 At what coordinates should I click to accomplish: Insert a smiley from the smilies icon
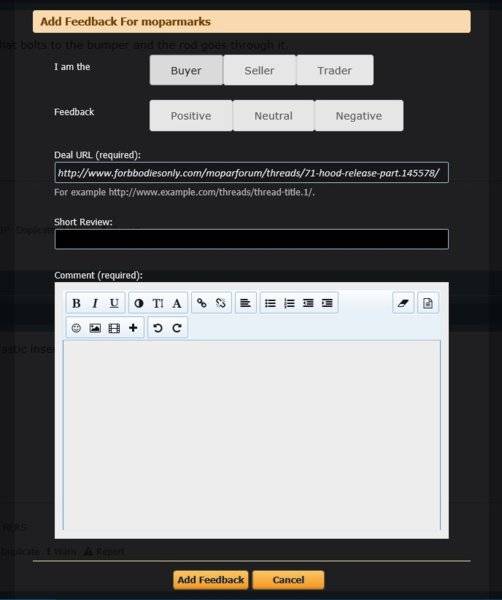[76, 328]
